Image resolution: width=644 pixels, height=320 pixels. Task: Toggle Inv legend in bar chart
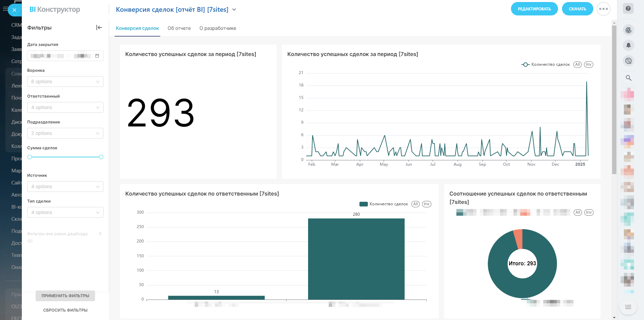427,204
